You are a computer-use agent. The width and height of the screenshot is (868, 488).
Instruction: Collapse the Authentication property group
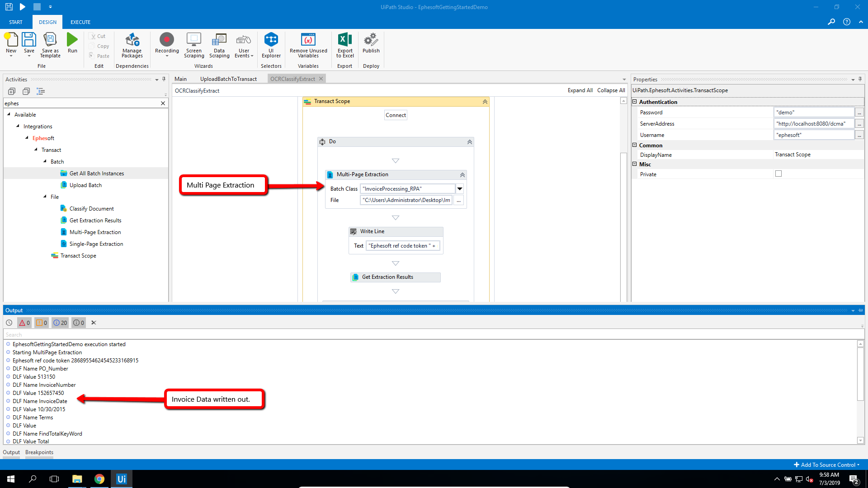click(x=635, y=102)
